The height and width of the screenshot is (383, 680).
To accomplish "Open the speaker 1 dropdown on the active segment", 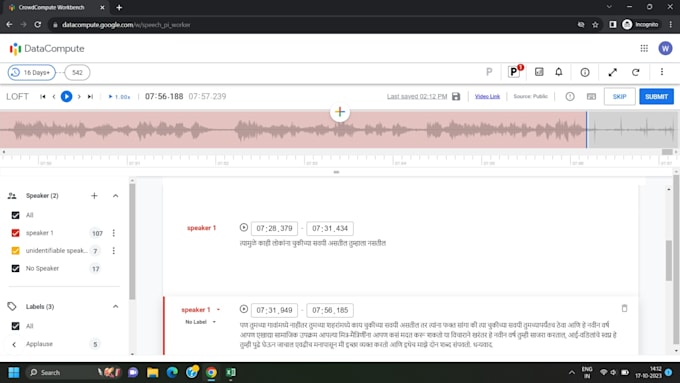I will pyautogui.click(x=201, y=310).
